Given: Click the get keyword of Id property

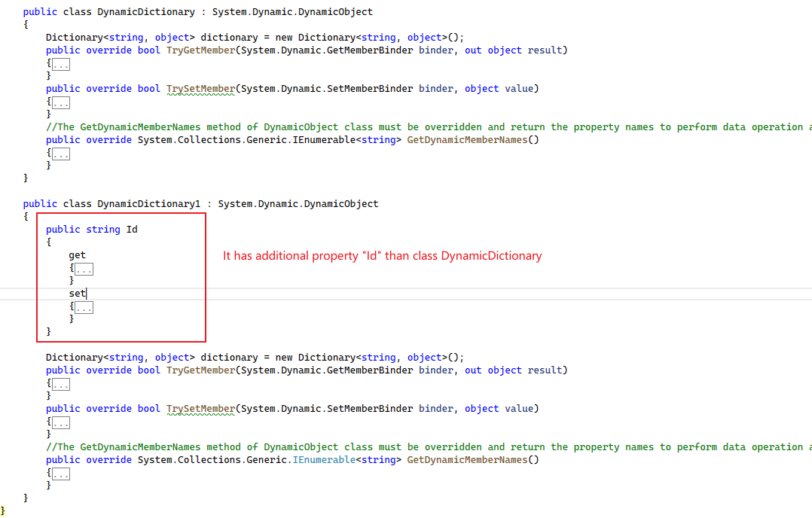Looking at the screenshot, I should pyautogui.click(x=77, y=255).
